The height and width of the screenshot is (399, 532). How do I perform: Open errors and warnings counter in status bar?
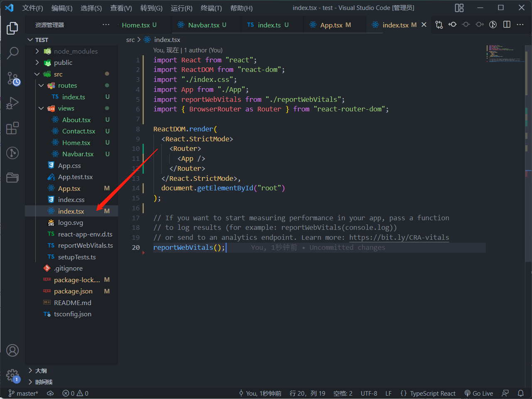75,393
